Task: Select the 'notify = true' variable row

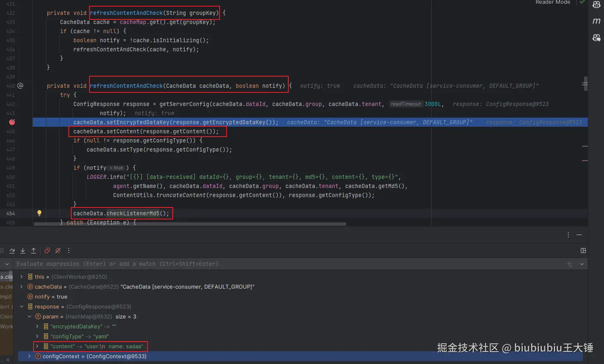Action: coord(300,297)
